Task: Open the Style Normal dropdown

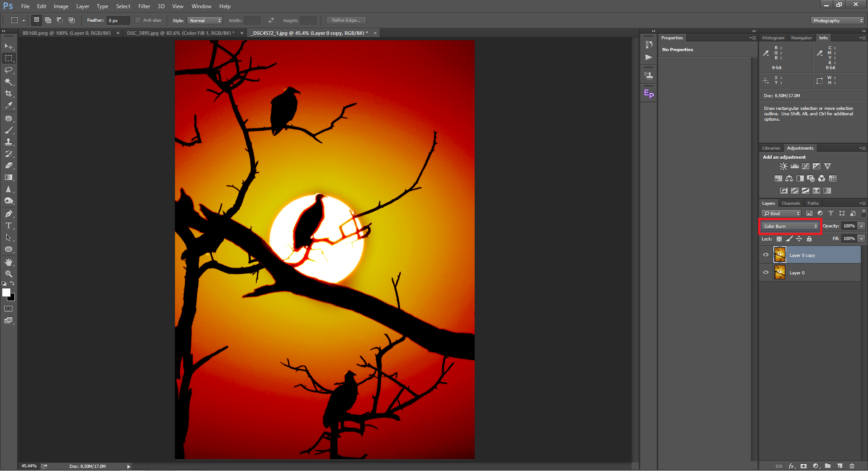Action: point(205,20)
